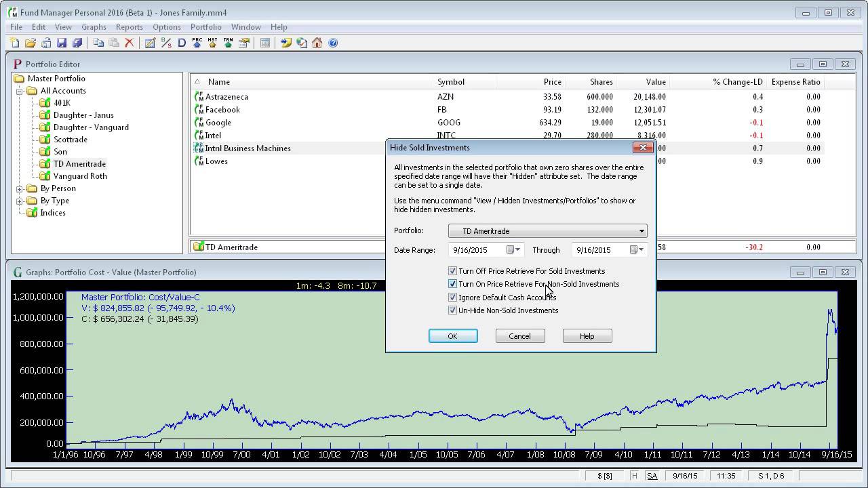Open the Graphs menu
The width and height of the screenshot is (868, 488).
(94, 27)
